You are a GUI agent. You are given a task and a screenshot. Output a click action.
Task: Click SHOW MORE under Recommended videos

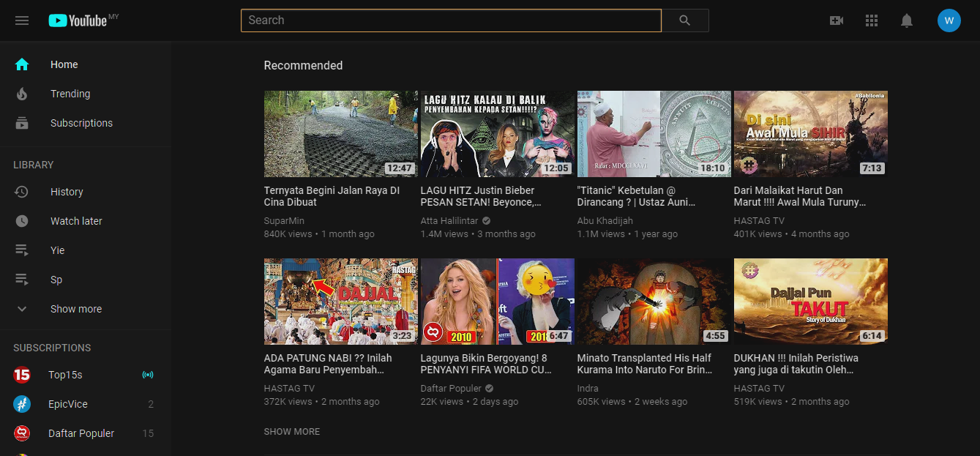[x=292, y=432]
